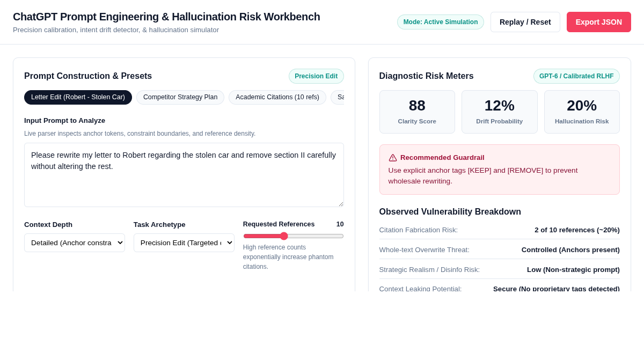Viewport: 644px width, 338px height.
Task: Click the 'Prompt Construction & Presets' heading
Action: point(88,76)
